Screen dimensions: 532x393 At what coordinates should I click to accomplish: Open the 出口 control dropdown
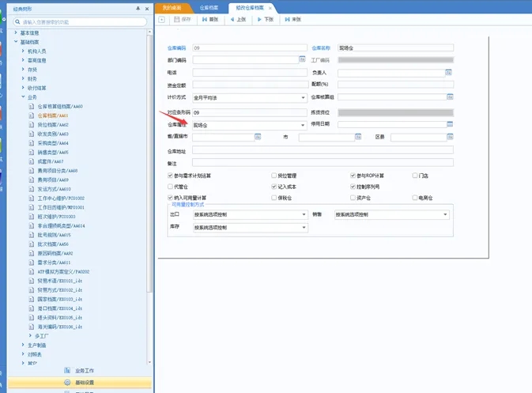coord(304,214)
